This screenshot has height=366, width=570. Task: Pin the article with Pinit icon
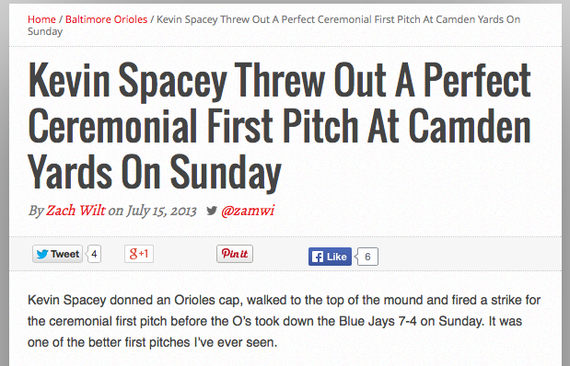pos(234,253)
